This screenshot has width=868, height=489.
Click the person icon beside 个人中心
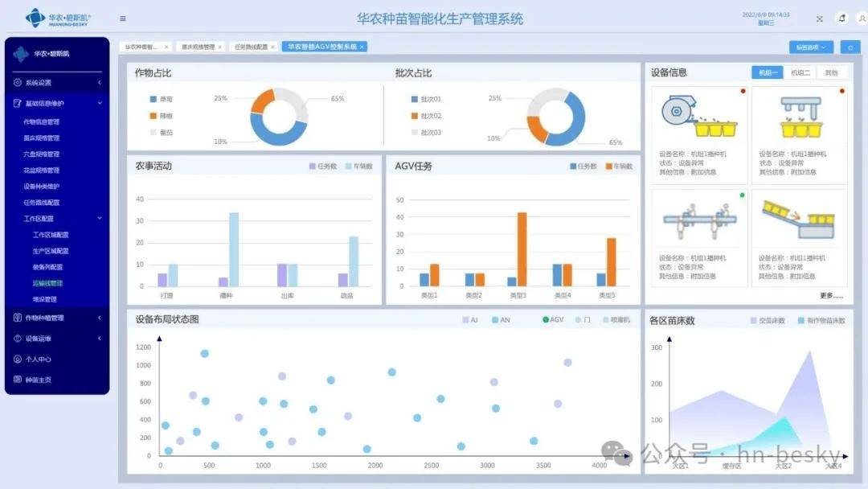click(x=18, y=360)
